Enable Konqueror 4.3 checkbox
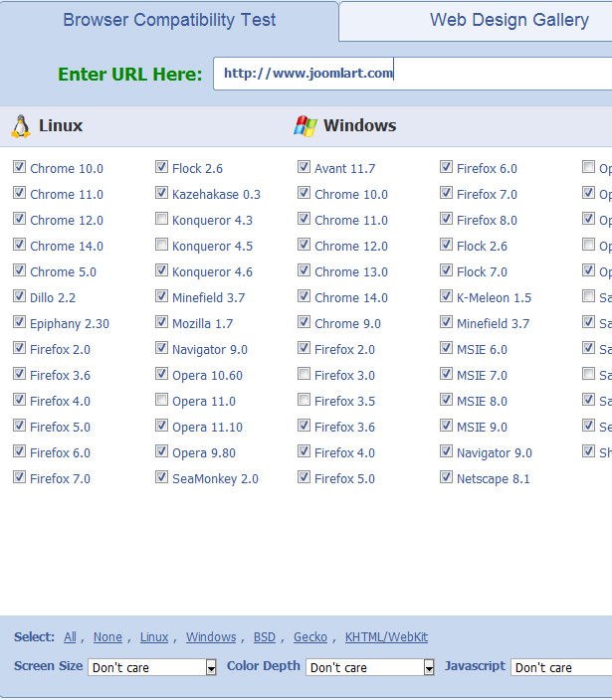 [x=161, y=219]
